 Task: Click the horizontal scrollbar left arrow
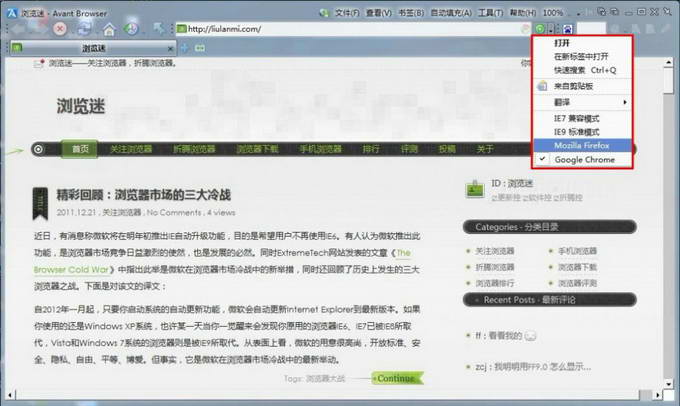click(x=10, y=395)
